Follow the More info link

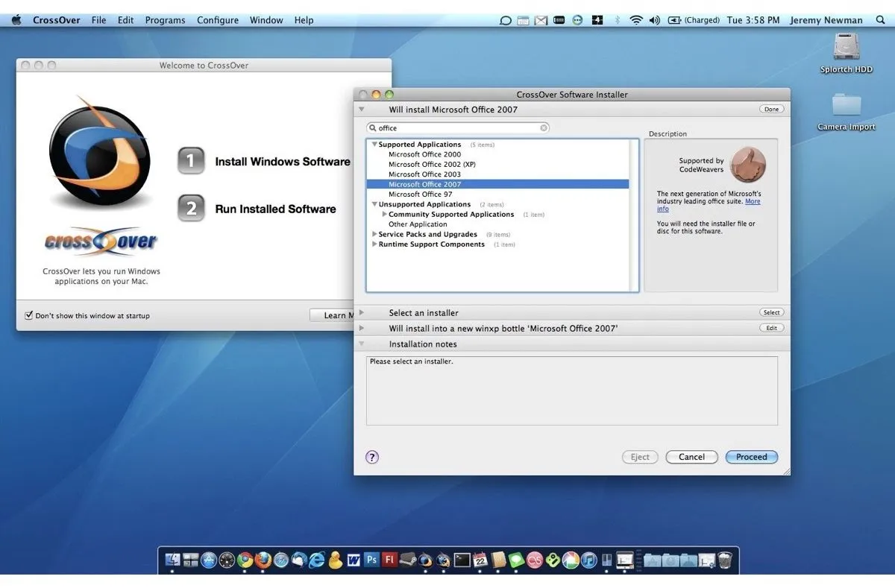pyautogui.click(x=752, y=202)
